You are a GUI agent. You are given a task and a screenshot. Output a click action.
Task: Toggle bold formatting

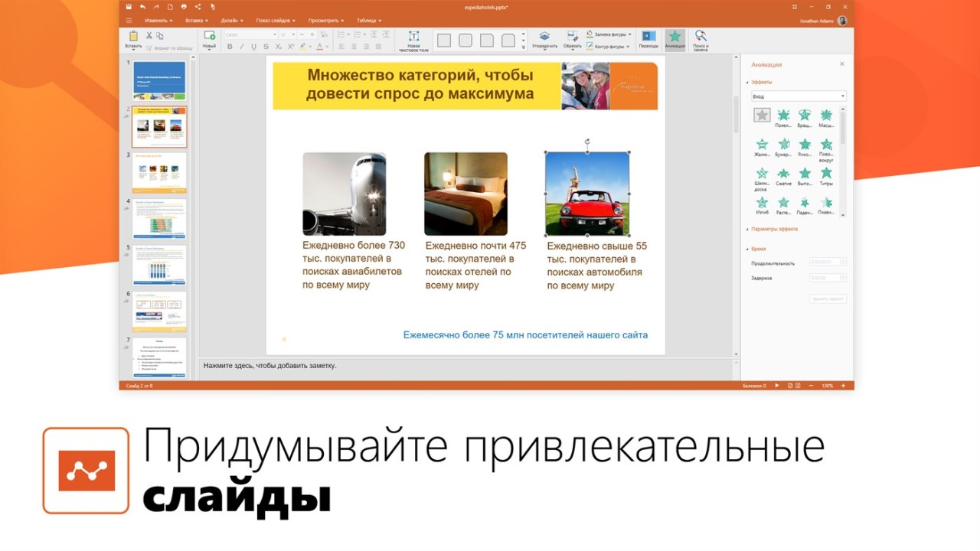click(x=230, y=47)
